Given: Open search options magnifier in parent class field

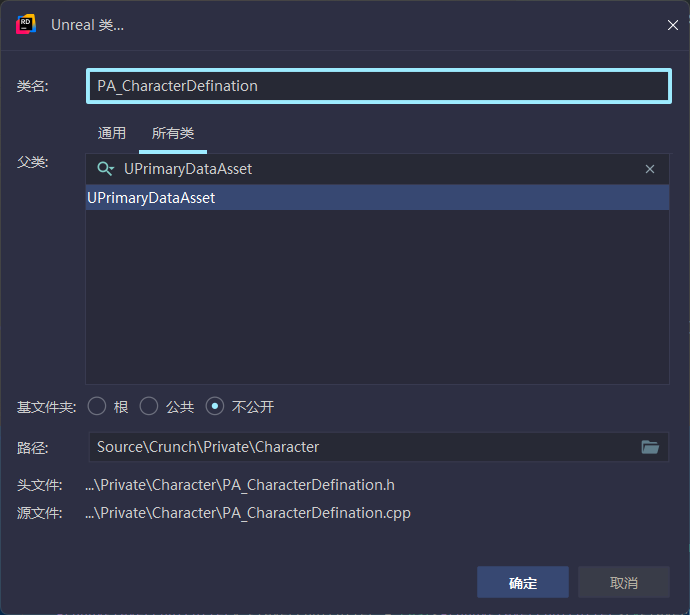Looking at the screenshot, I should coord(105,169).
